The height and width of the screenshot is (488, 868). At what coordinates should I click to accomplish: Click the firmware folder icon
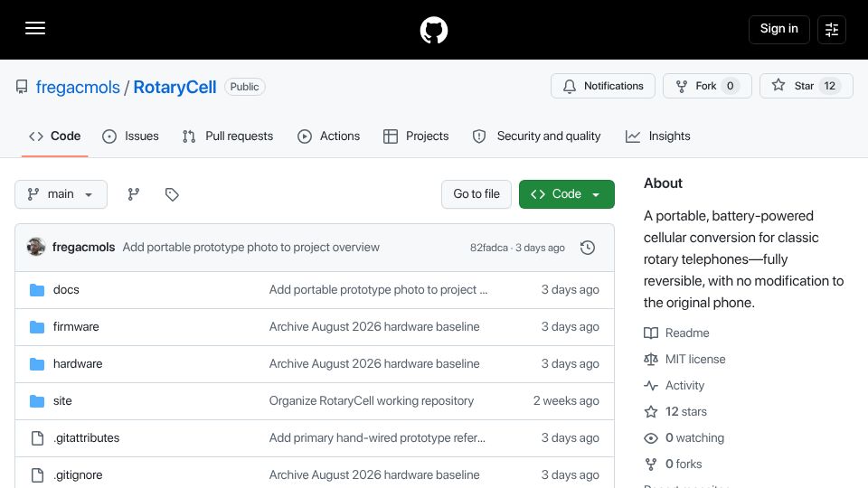[x=37, y=327]
